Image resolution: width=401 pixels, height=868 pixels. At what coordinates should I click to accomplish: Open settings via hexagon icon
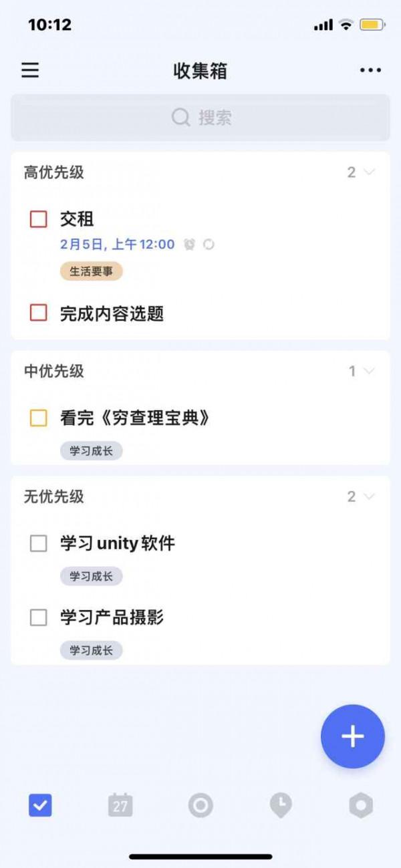pos(361,805)
